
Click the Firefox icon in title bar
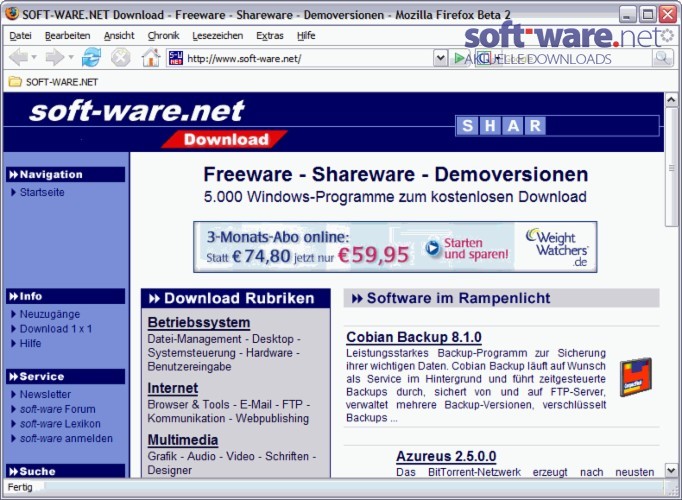pyautogui.click(x=12, y=14)
